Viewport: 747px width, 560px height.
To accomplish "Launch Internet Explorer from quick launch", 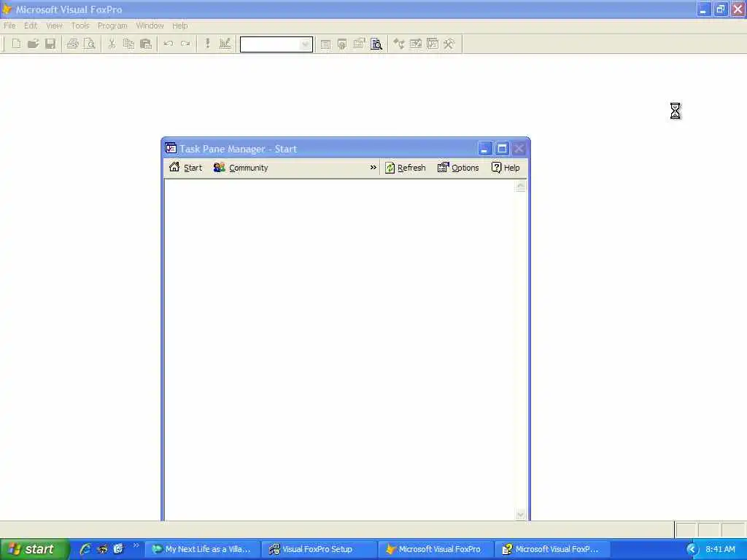I will [x=85, y=549].
